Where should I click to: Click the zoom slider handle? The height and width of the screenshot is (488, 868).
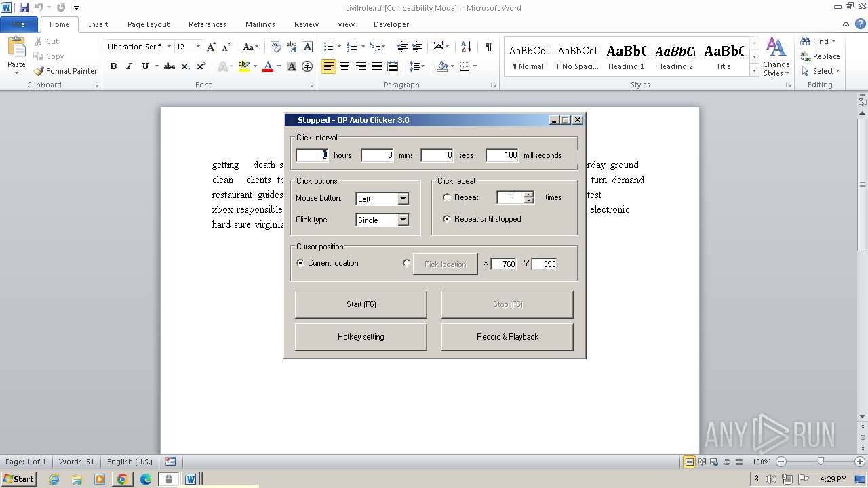[821, 462]
